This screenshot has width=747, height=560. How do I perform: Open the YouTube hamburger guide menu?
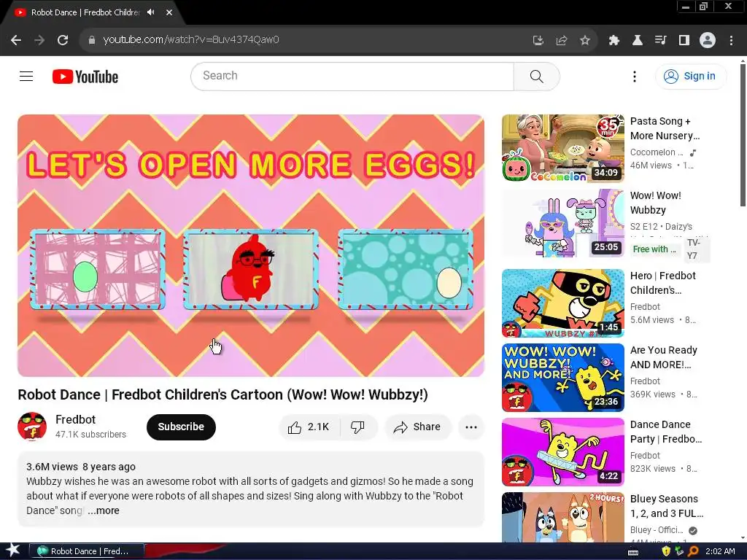click(26, 76)
